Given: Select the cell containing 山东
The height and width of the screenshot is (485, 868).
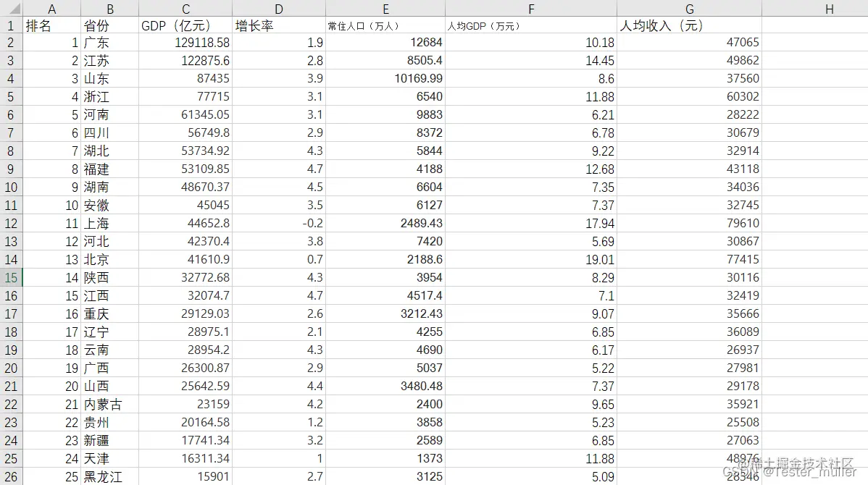Looking at the screenshot, I should [x=109, y=78].
